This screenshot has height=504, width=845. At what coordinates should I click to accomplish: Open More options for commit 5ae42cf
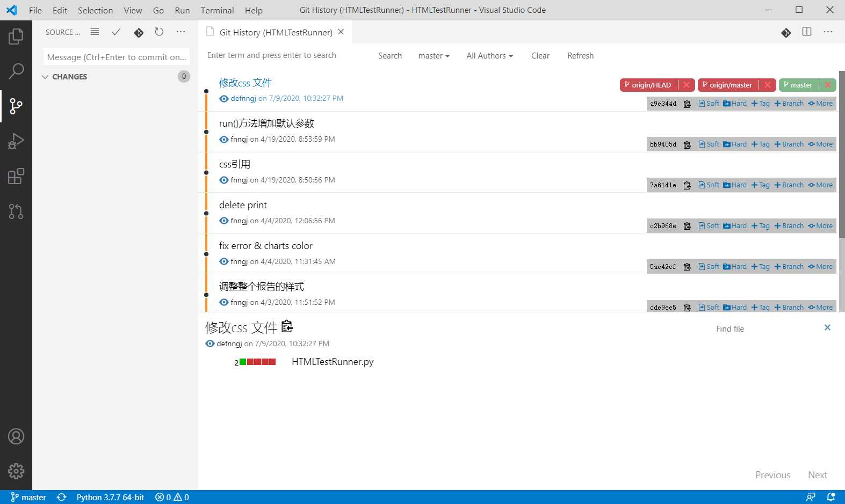(x=820, y=267)
